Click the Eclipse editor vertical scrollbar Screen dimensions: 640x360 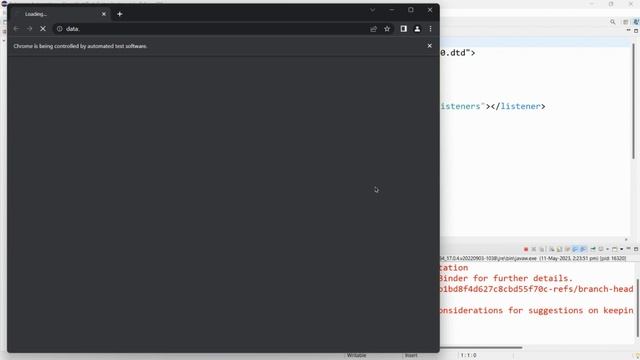[x=633, y=100]
